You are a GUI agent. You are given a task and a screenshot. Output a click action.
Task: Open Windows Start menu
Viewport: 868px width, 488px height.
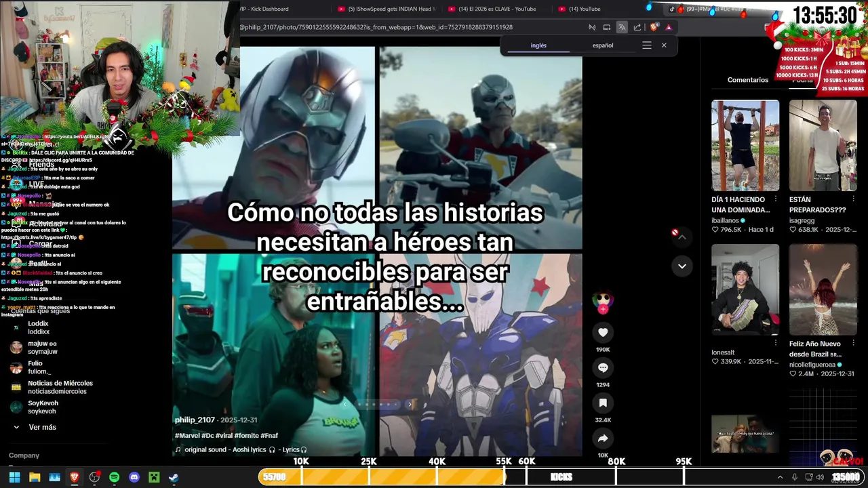point(14,477)
